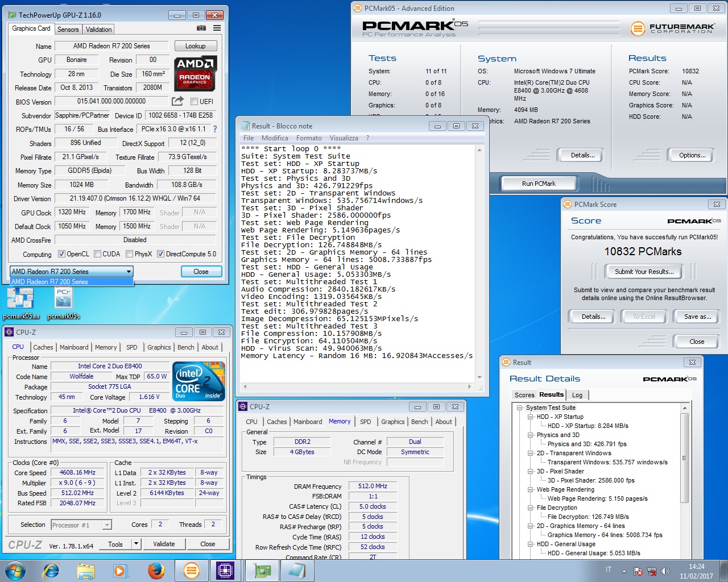Click the GPU-Z screenshot camera icon

[x=201, y=28]
